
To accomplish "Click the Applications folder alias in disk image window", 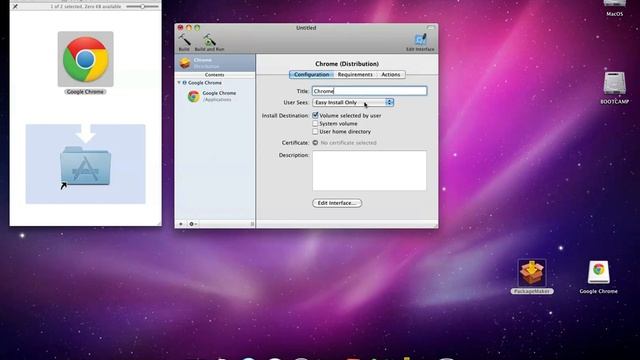I will 85,167.
